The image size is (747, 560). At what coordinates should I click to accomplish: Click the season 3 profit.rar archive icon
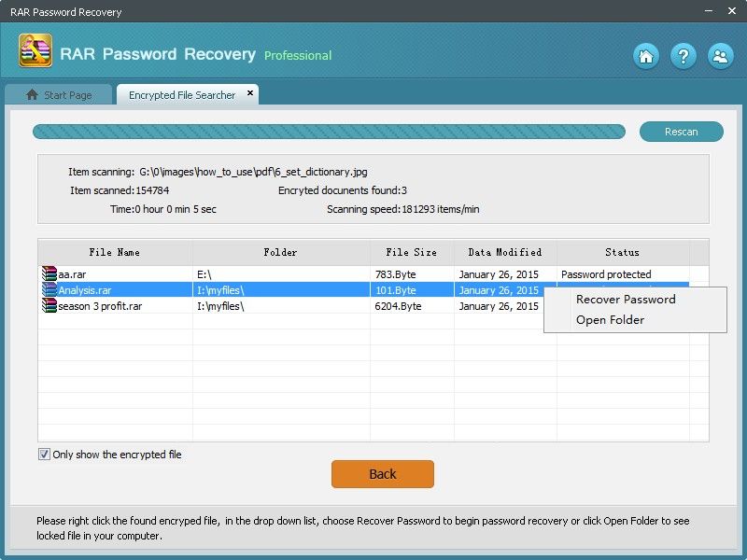point(49,305)
